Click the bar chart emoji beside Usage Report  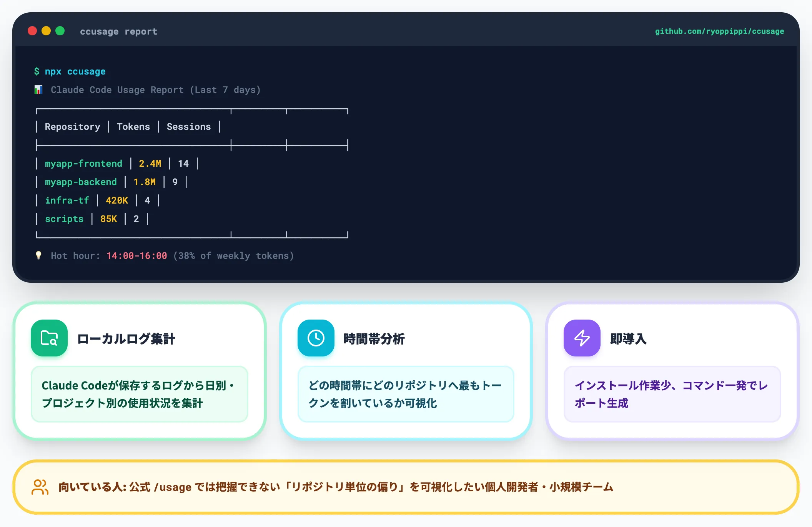38,90
